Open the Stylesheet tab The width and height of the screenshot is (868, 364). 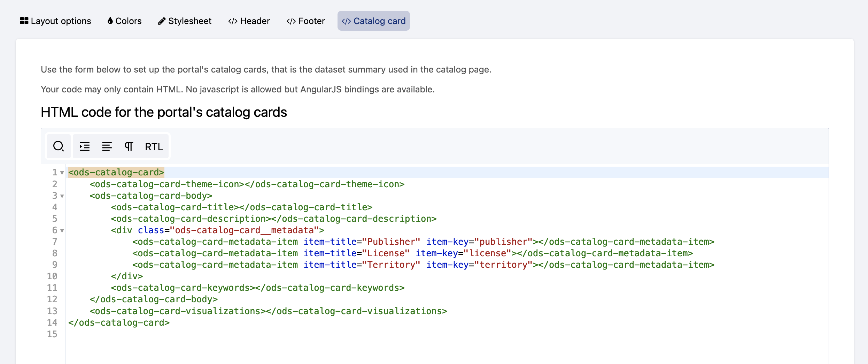[x=185, y=21]
